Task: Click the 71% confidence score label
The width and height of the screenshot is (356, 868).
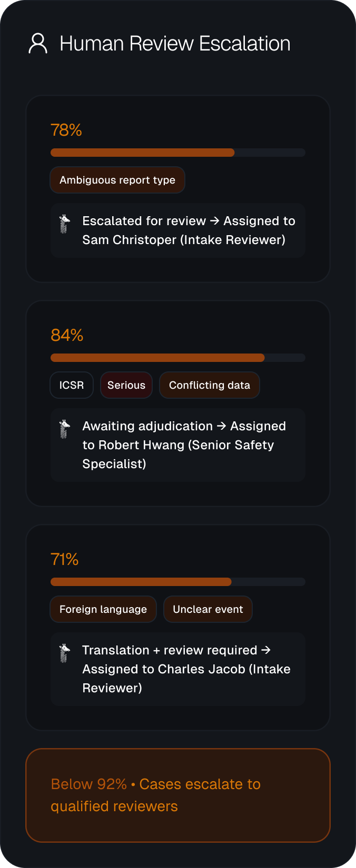Action: tap(64, 559)
